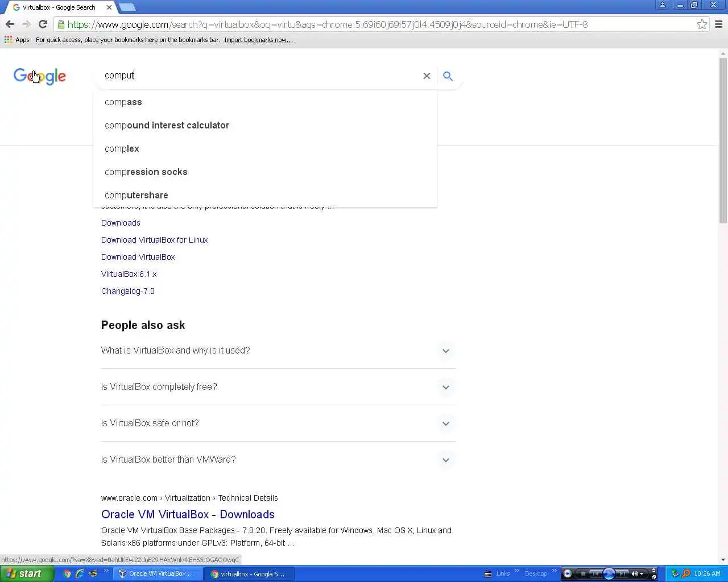Click the Windows Start button

[x=27, y=573]
